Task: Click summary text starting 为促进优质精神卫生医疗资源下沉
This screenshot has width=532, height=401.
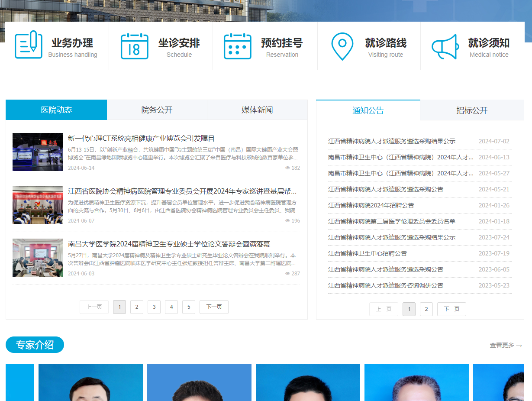Action: pos(184,207)
